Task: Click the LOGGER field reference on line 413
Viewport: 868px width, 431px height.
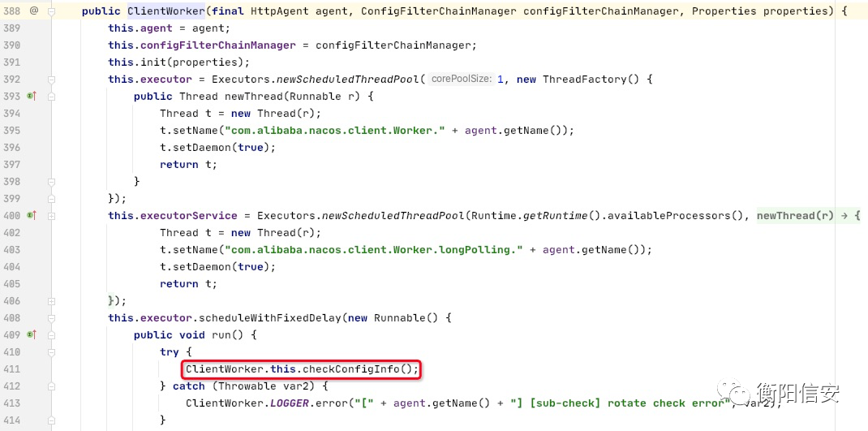Action: point(289,403)
